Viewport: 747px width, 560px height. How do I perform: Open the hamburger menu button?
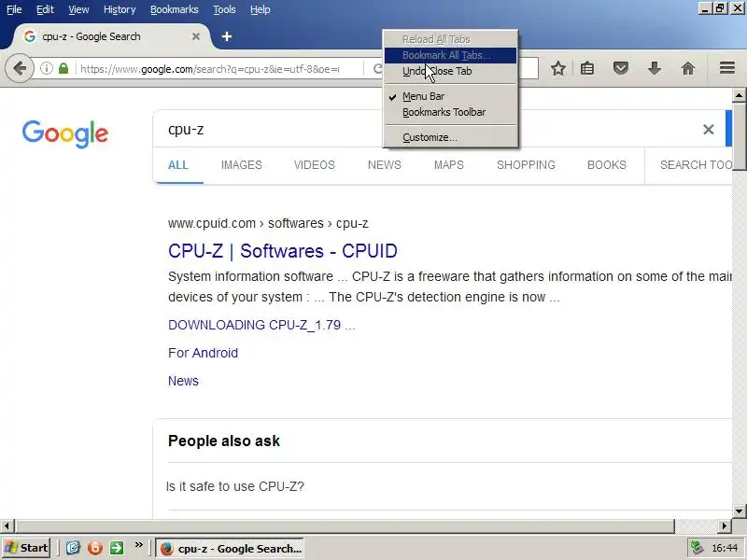[x=727, y=68]
